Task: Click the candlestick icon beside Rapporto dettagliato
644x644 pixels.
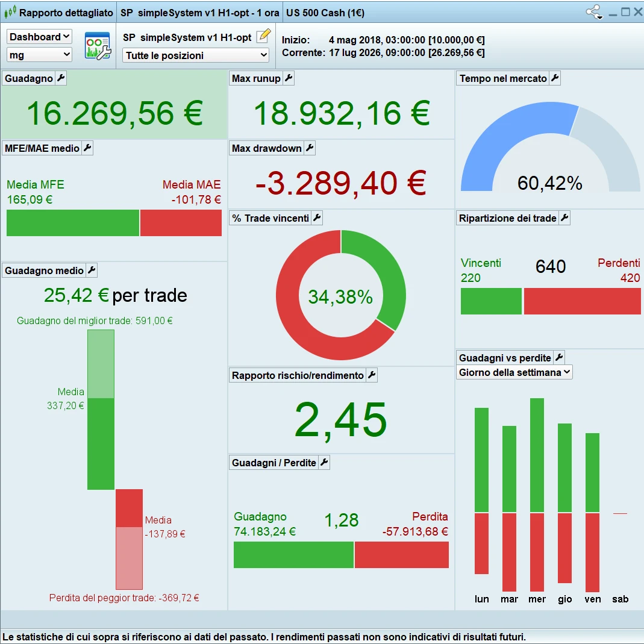Action: (10, 13)
